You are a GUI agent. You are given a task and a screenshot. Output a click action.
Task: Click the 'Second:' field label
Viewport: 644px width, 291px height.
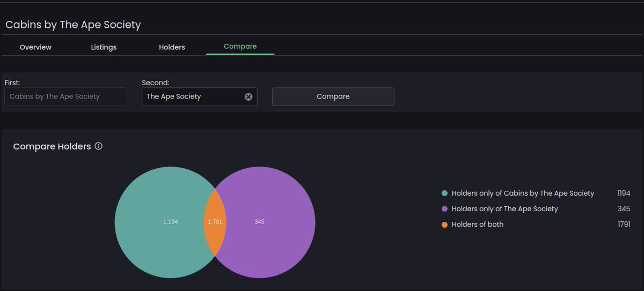(x=156, y=83)
